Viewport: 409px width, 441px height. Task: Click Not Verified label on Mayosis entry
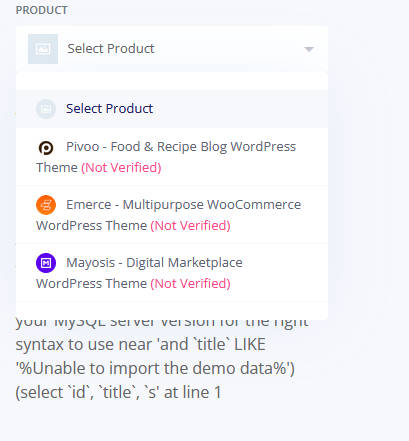(190, 283)
